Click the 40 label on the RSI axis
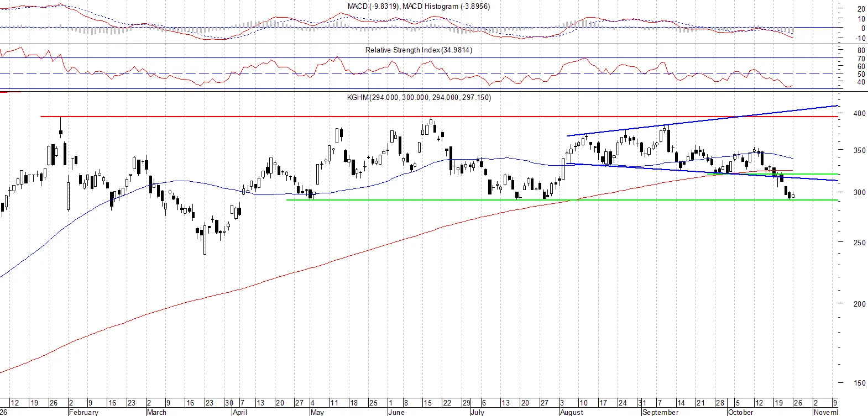 tap(861, 82)
